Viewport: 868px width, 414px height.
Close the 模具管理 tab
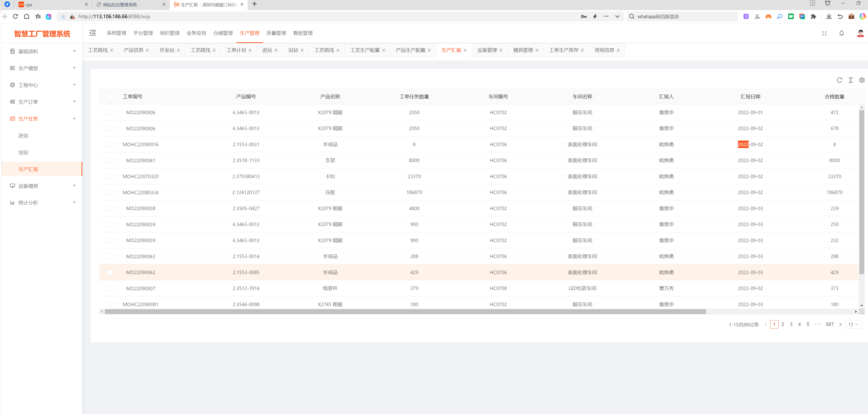(537, 50)
